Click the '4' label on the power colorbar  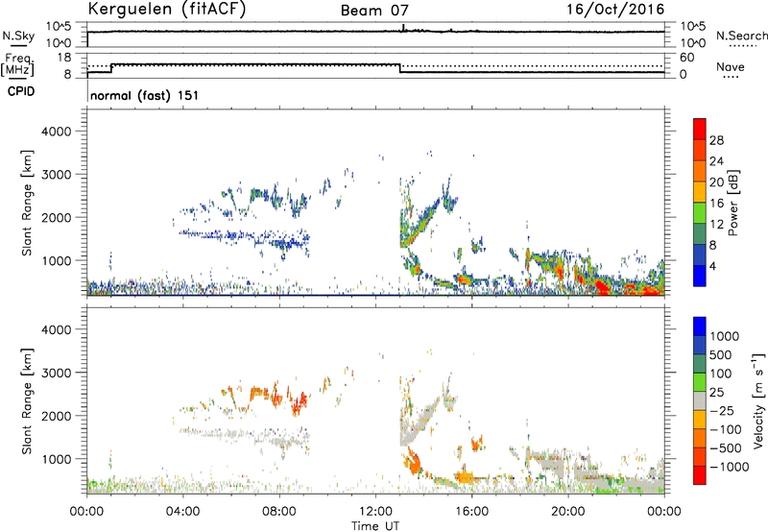[713, 267]
